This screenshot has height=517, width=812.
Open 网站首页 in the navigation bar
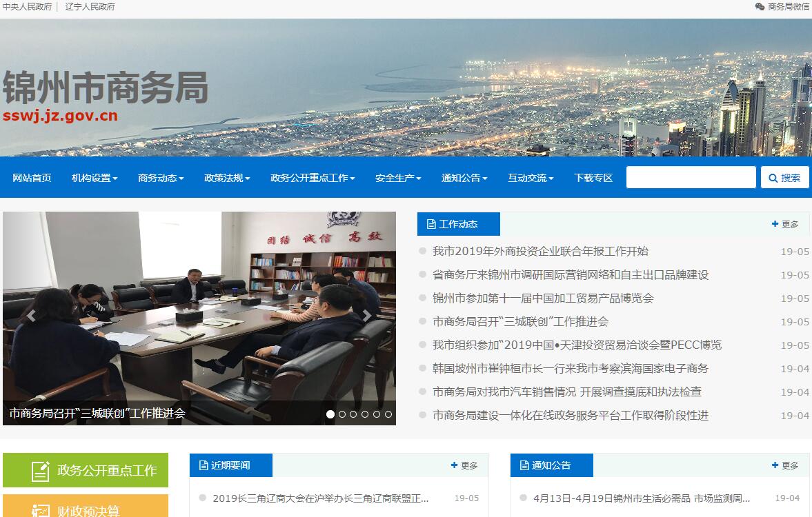pyautogui.click(x=32, y=178)
